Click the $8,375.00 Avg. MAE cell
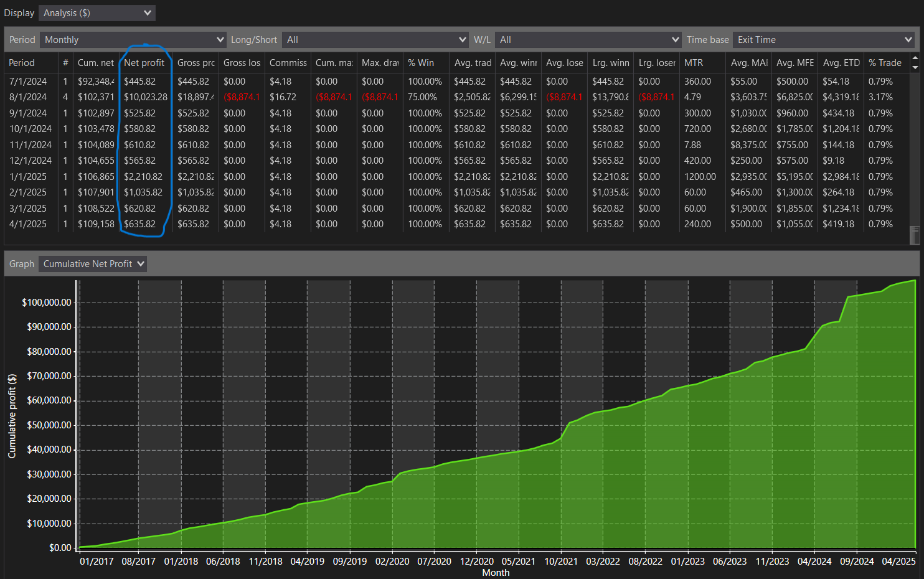Image resolution: width=924 pixels, height=579 pixels. (x=749, y=145)
